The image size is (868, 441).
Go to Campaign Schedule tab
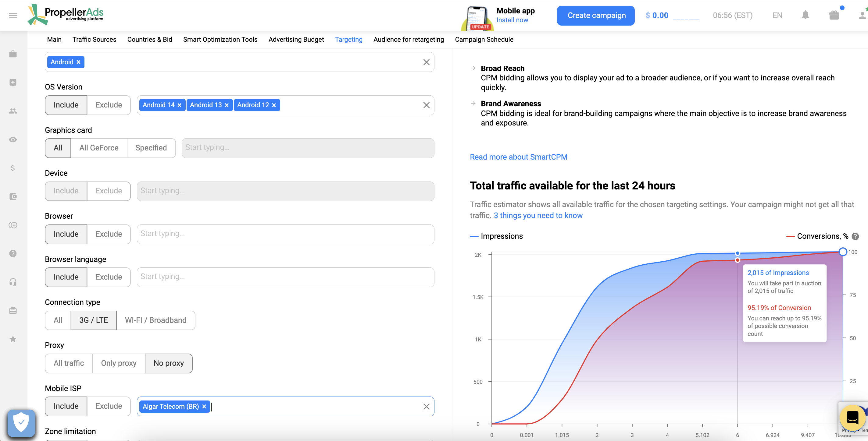[x=484, y=39]
